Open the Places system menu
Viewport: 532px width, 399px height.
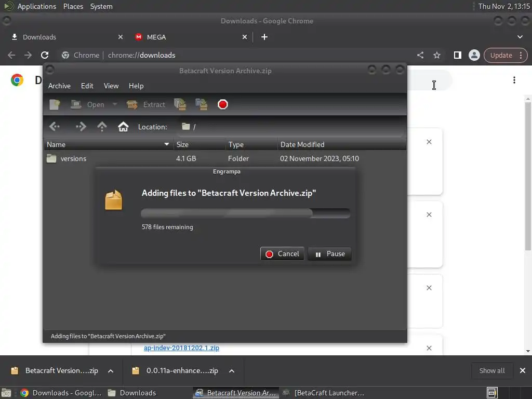(x=73, y=6)
